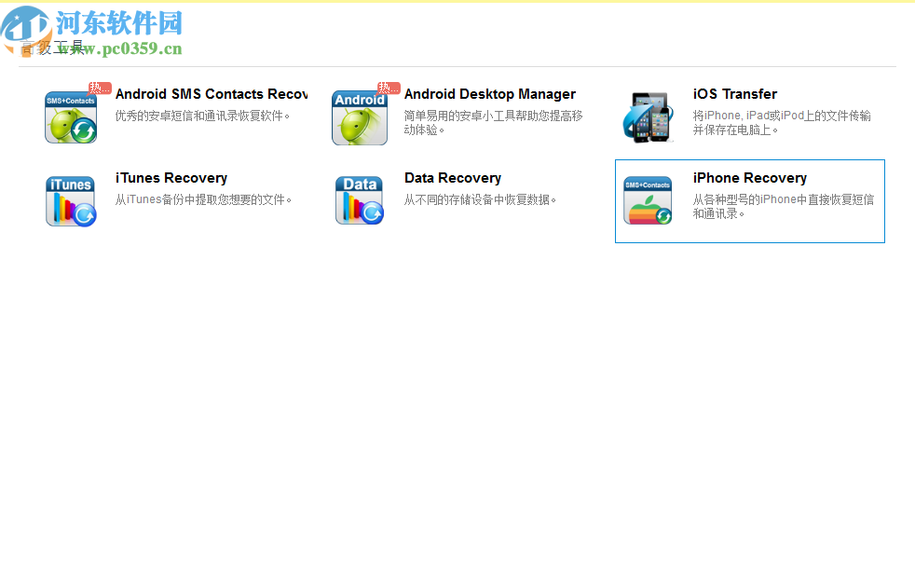
Task: Open iPhone Recovery using its rainbow apple icon
Action: pyautogui.click(x=648, y=198)
